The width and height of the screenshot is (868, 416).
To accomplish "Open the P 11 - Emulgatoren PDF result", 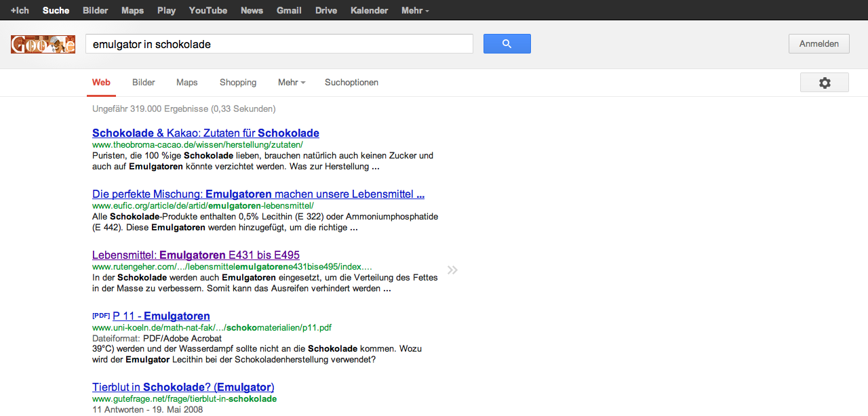I will tap(161, 316).
